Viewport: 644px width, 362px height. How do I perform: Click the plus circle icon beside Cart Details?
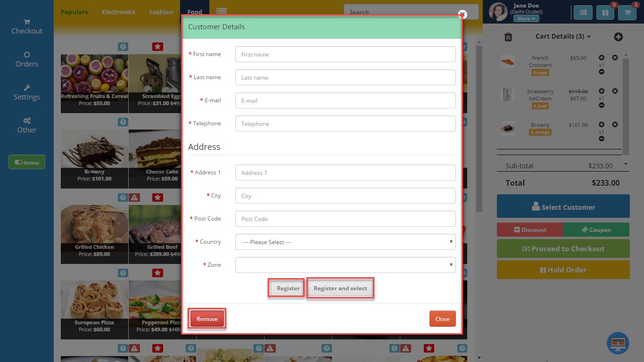[618, 37]
